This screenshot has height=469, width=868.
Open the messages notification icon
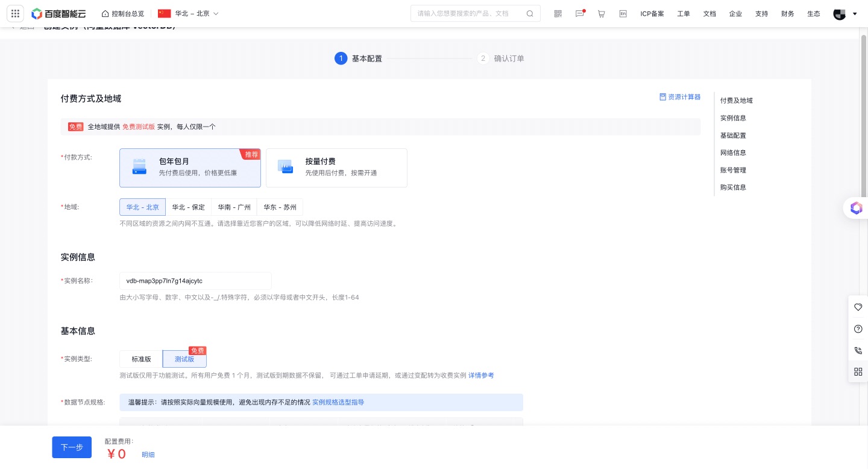pos(579,13)
